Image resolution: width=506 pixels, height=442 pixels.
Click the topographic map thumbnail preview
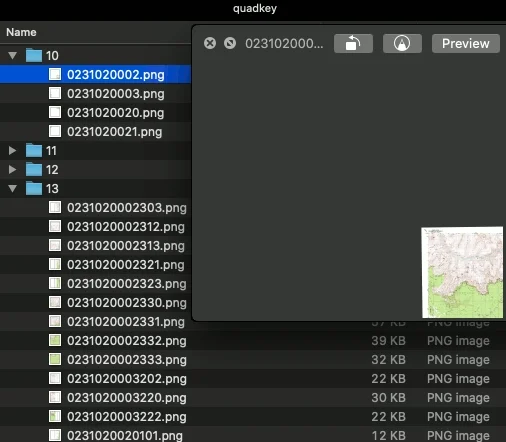462,272
